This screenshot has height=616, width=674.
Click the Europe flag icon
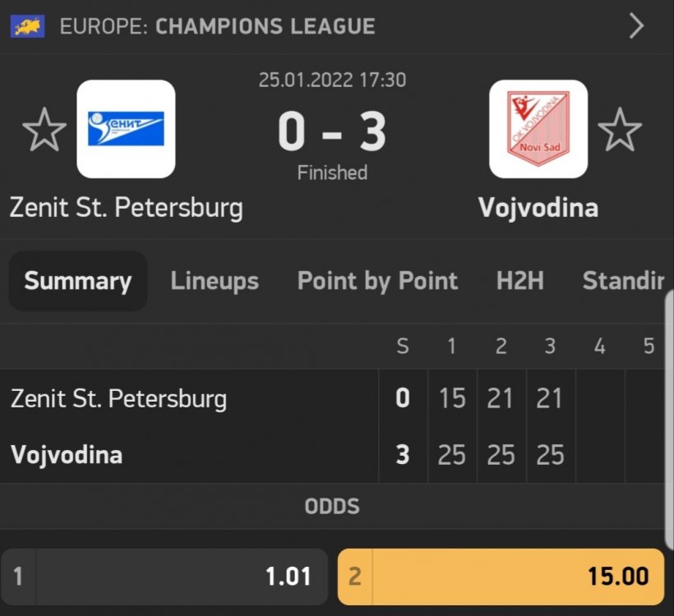click(28, 25)
